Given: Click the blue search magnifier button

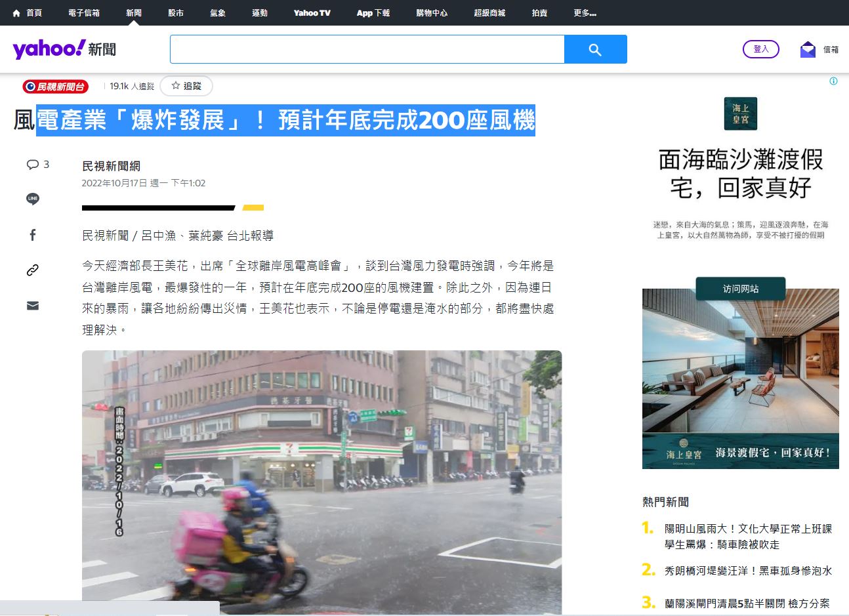Looking at the screenshot, I should (x=595, y=49).
